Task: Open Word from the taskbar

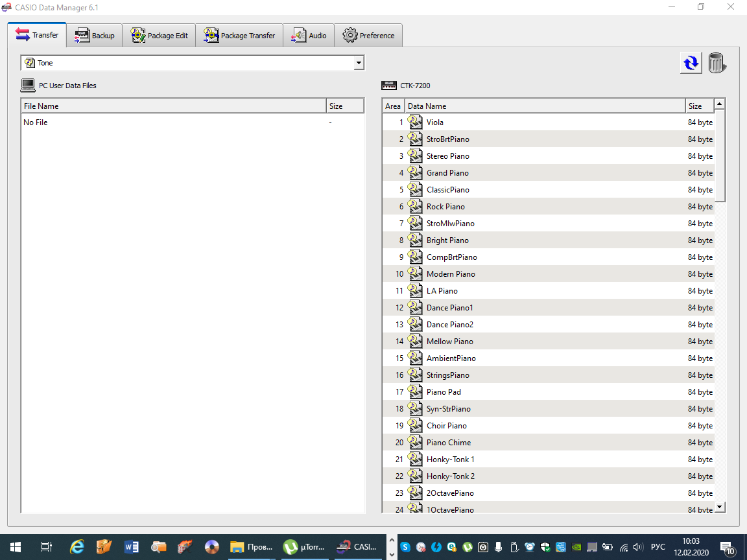Action: (131, 546)
